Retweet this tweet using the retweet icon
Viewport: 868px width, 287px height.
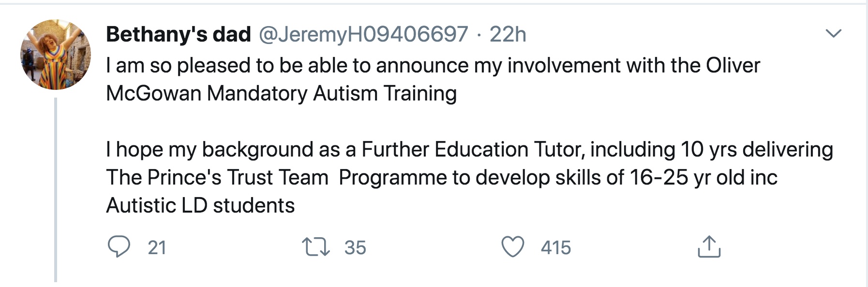[x=316, y=247]
